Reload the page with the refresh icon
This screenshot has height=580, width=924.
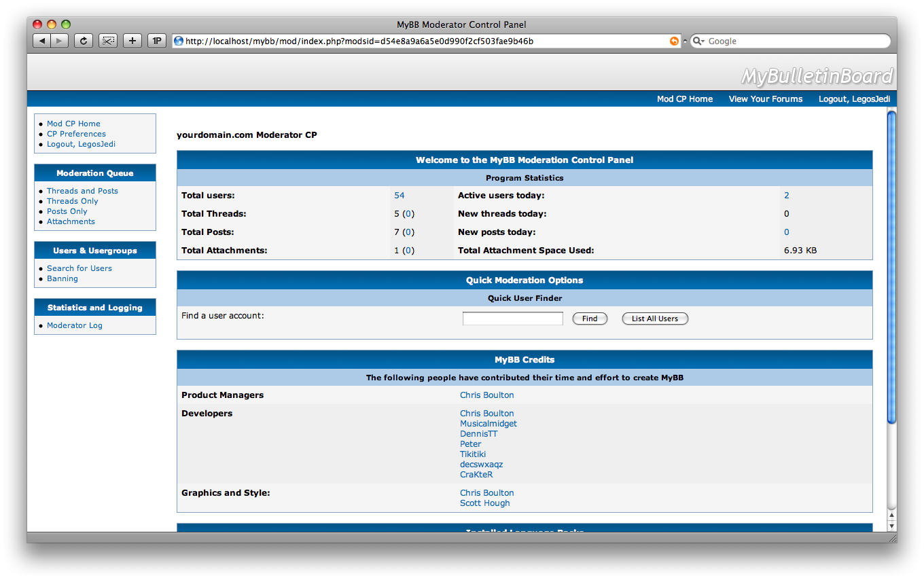[83, 41]
